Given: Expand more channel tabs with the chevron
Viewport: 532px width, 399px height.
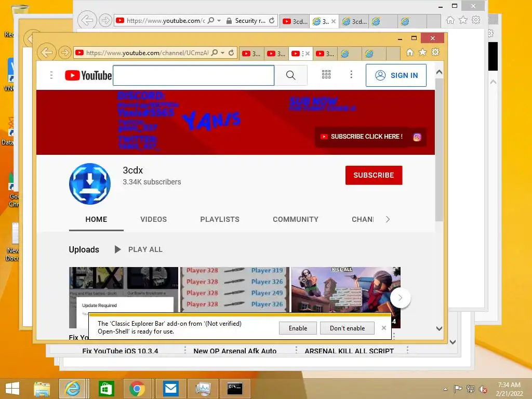Looking at the screenshot, I should coord(388,220).
